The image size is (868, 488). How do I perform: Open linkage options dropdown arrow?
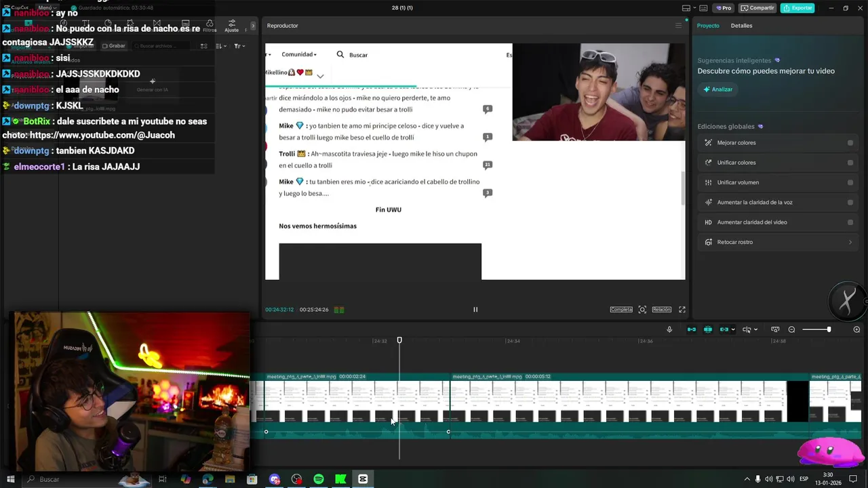(x=733, y=330)
